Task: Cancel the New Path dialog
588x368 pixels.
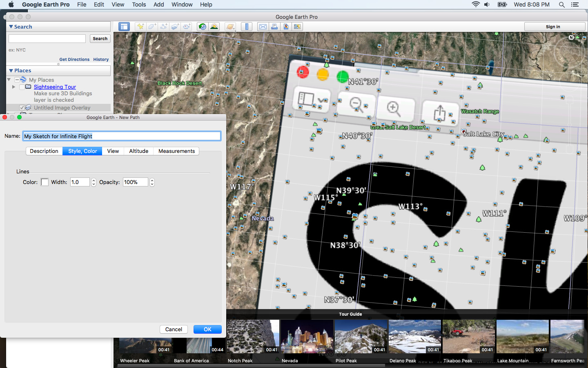Action: 174,329
